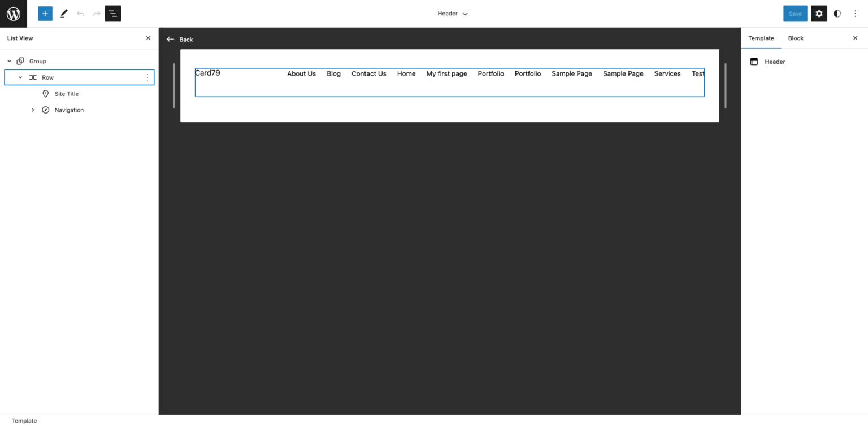The height and width of the screenshot is (426, 868).
Task: Click the WordPress logo icon
Action: click(x=14, y=14)
